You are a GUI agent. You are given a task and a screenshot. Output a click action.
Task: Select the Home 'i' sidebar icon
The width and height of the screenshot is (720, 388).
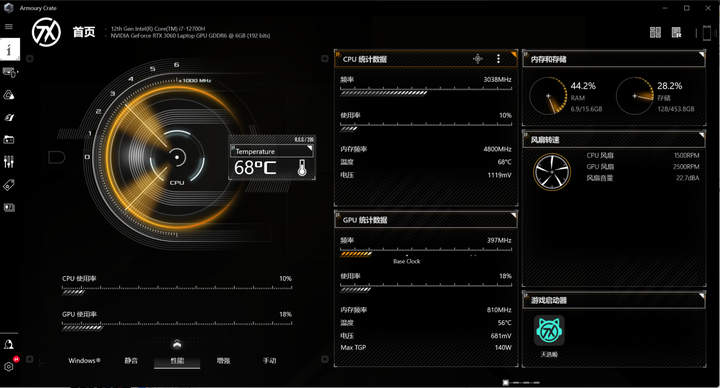click(10, 49)
